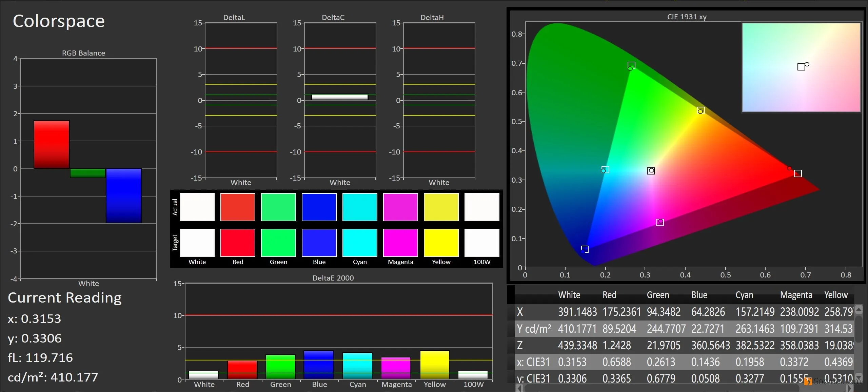This screenshot has height=392, width=868.
Task: Click the Target Red swatch
Action: (238, 243)
